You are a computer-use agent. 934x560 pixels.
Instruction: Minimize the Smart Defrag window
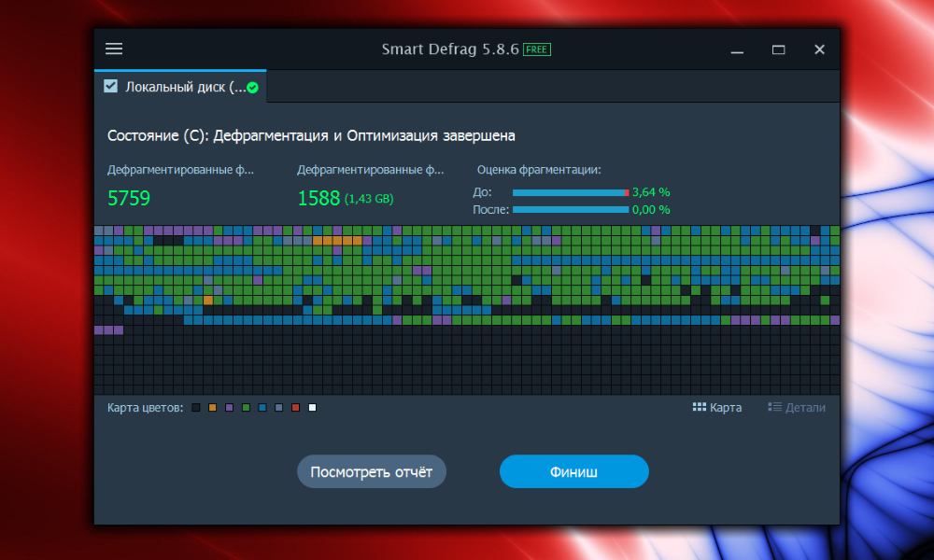738,50
